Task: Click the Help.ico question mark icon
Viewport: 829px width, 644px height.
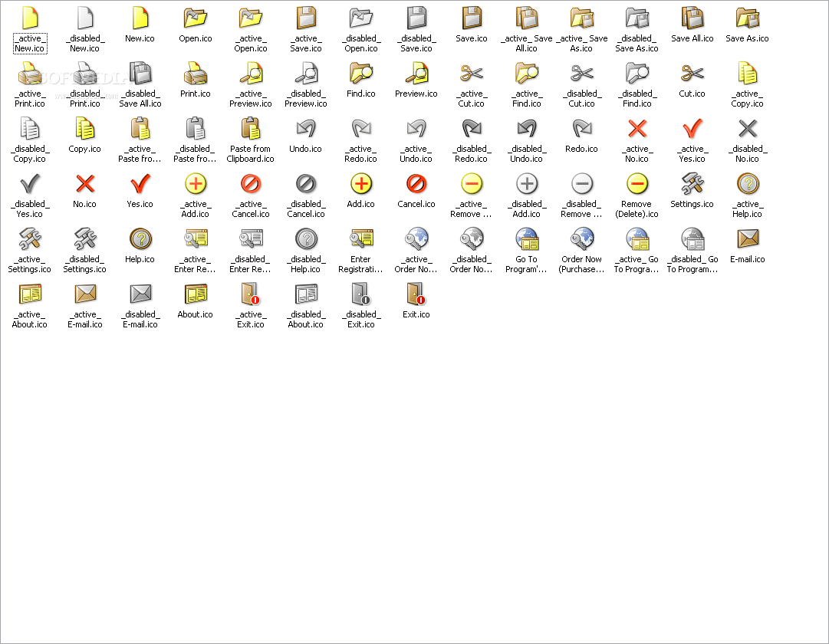Action: (x=140, y=239)
